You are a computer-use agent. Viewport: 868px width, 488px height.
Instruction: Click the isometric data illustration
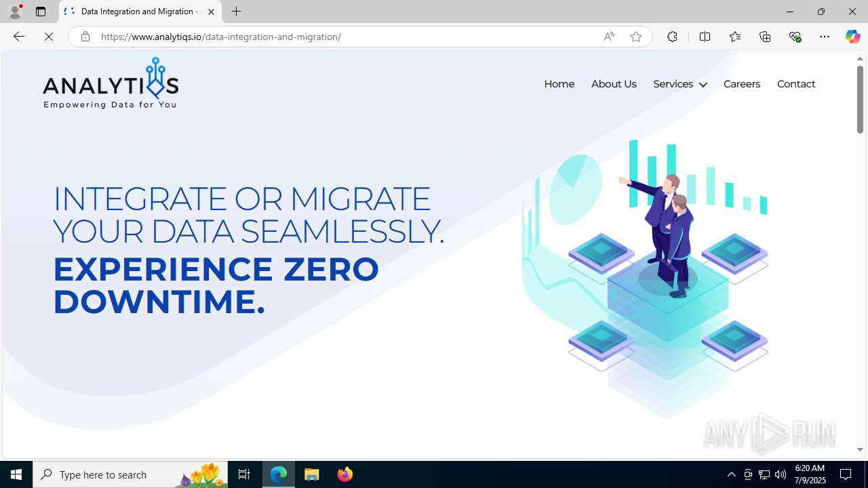(x=645, y=279)
